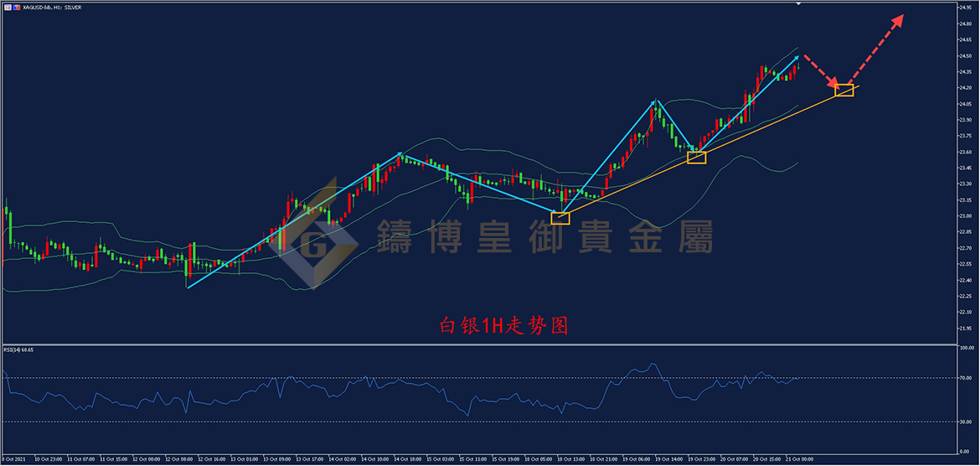Select the red dashed downward arrow head
The height and width of the screenshot is (466, 980).
(x=833, y=81)
